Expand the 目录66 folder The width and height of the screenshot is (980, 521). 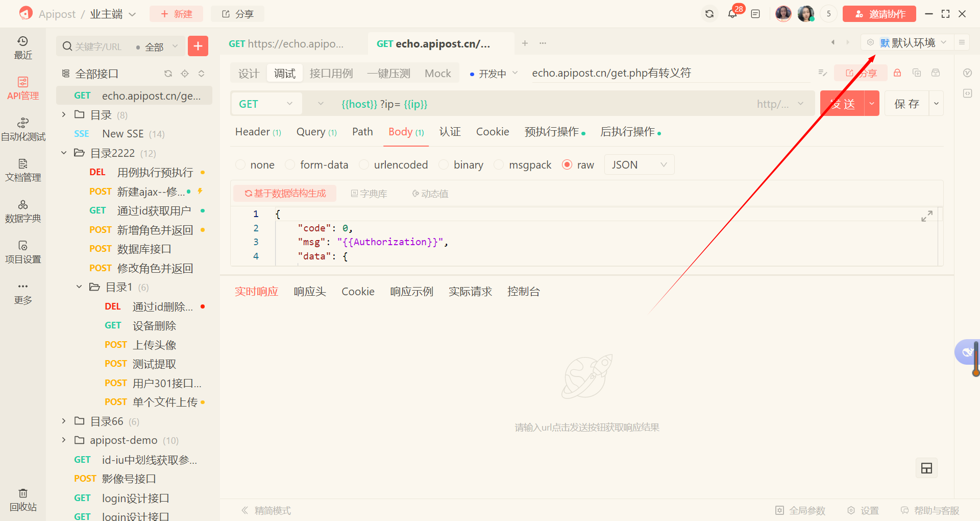pyautogui.click(x=64, y=421)
